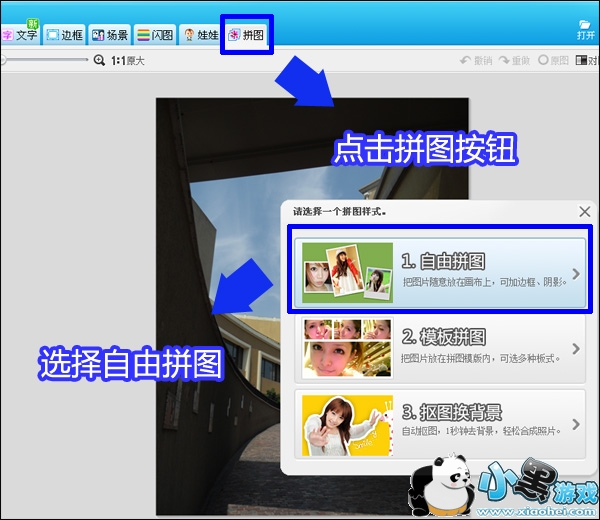
Task: Click the 重做 redo button
Action: (514, 60)
